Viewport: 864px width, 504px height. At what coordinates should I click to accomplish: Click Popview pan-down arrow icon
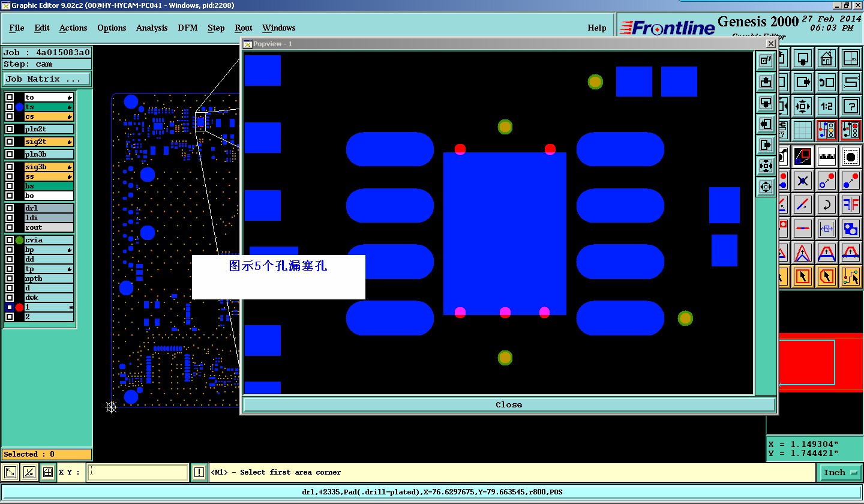click(766, 103)
